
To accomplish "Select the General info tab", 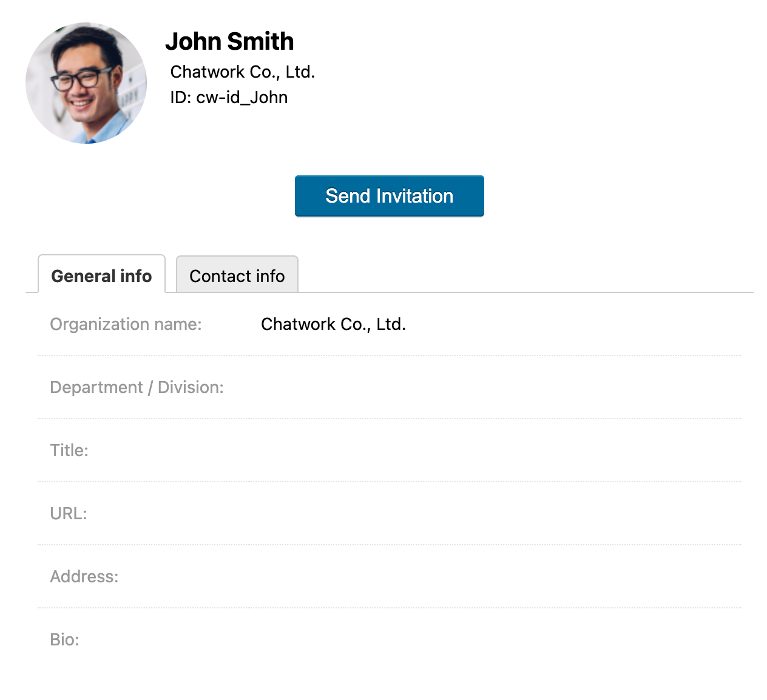I will coord(101,274).
